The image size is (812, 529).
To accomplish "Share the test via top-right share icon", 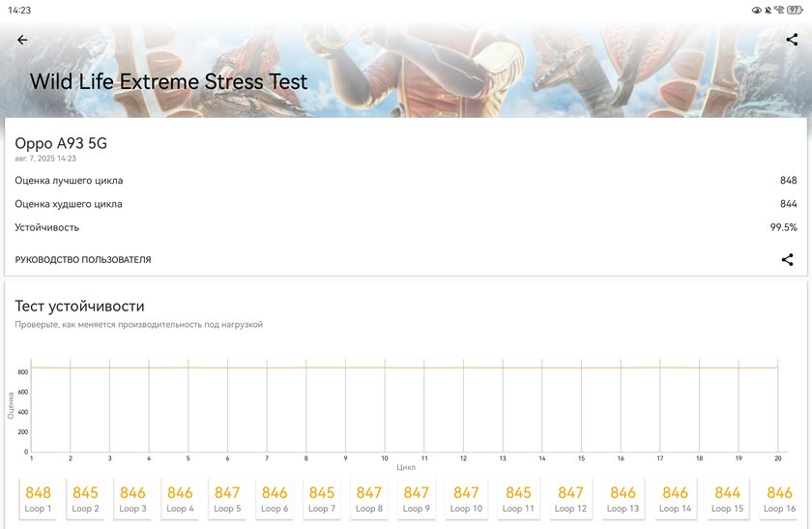I will 792,40.
